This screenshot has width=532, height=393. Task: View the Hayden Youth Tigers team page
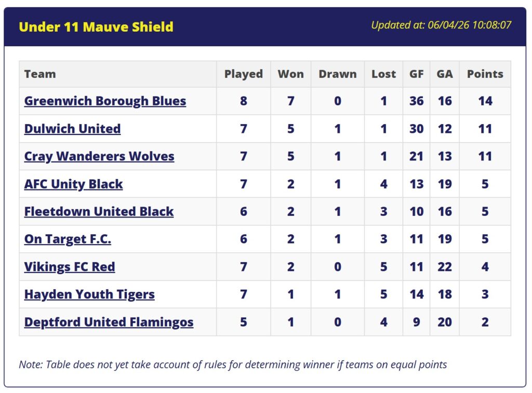click(x=89, y=294)
